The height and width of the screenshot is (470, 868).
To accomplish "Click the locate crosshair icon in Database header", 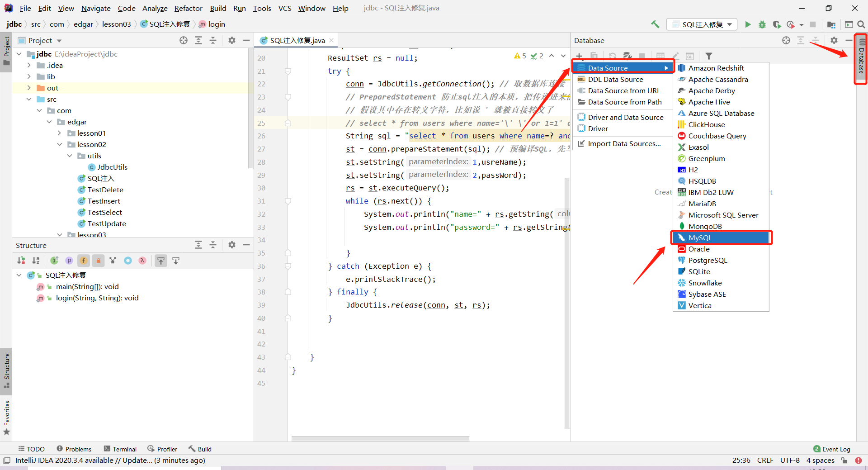I will point(786,40).
